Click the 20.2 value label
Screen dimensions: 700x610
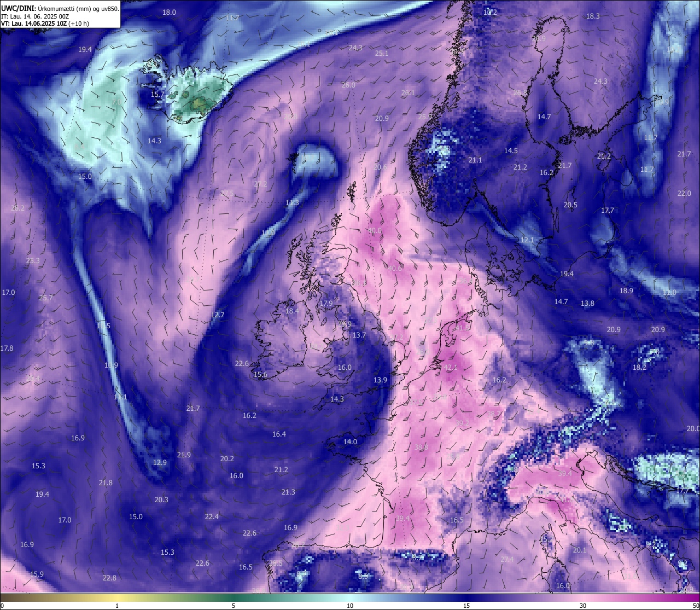[227, 458]
